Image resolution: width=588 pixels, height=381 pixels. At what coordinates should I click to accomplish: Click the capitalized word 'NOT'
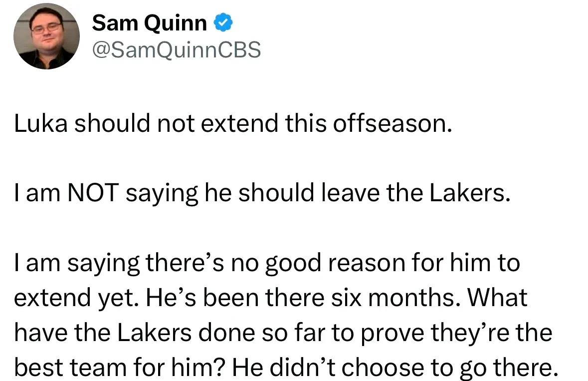pyautogui.click(x=93, y=193)
